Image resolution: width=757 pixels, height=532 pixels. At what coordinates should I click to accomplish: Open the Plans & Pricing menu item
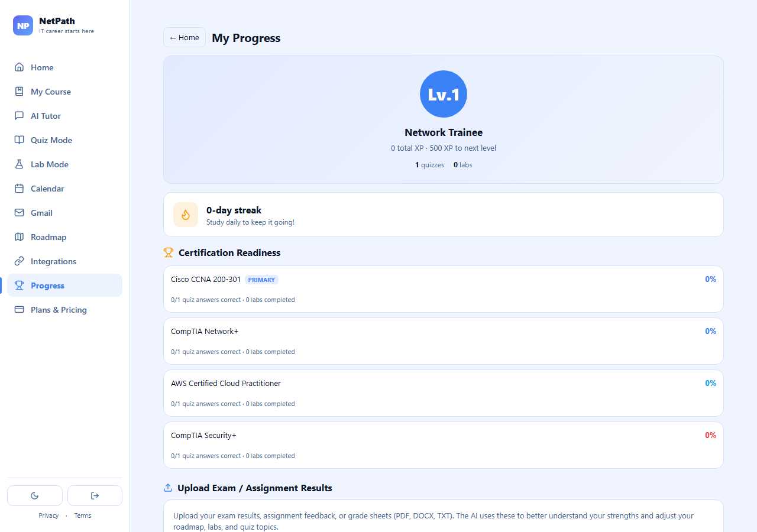[x=64, y=310]
